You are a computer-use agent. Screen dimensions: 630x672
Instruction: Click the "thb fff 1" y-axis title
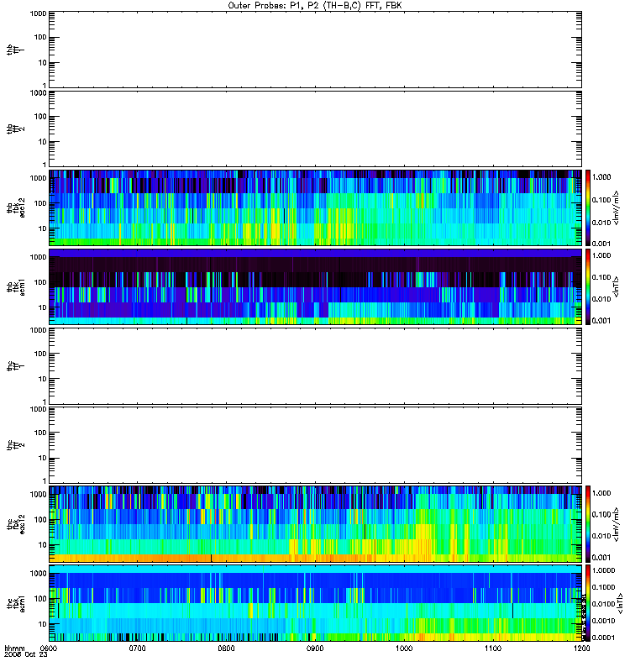(16, 50)
